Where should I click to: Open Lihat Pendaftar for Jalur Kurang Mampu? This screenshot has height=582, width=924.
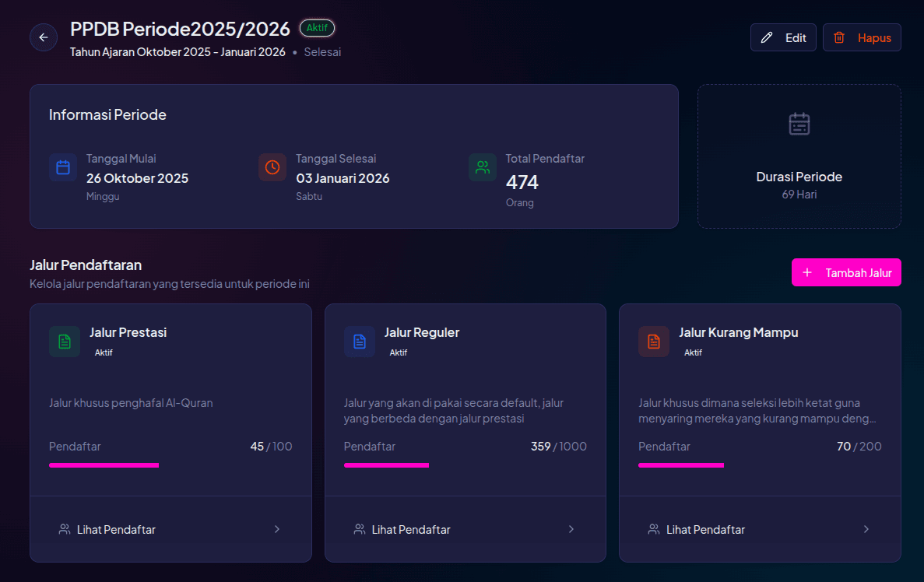point(705,530)
